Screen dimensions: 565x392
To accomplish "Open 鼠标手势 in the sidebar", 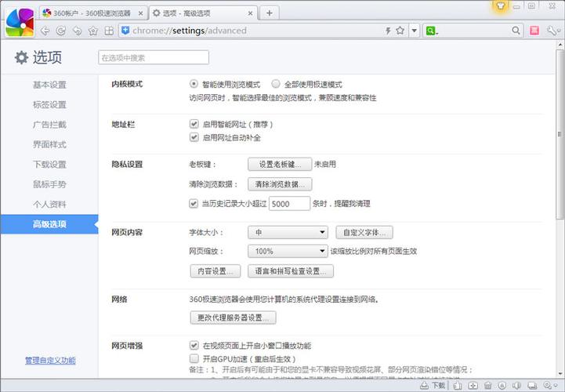I will point(49,184).
